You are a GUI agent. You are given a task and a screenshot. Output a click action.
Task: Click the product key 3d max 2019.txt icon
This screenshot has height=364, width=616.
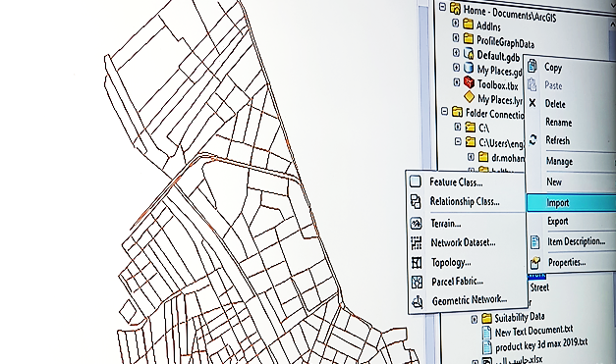(x=487, y=347)
